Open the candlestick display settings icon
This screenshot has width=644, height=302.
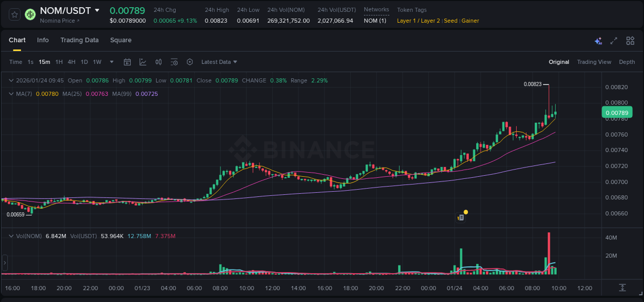pos(159,62)
